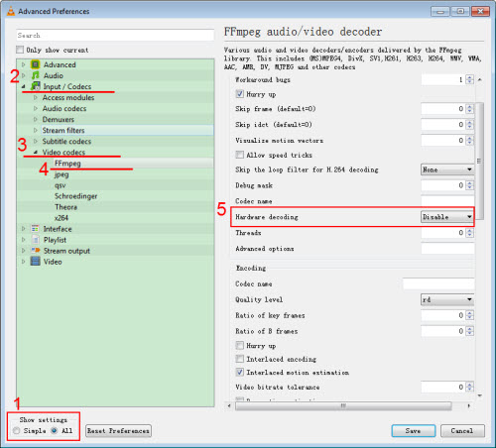Open Hardware decoding dropdown
Image resolution: width=496 pixels, height=448 pixels.
pos(447,217)
